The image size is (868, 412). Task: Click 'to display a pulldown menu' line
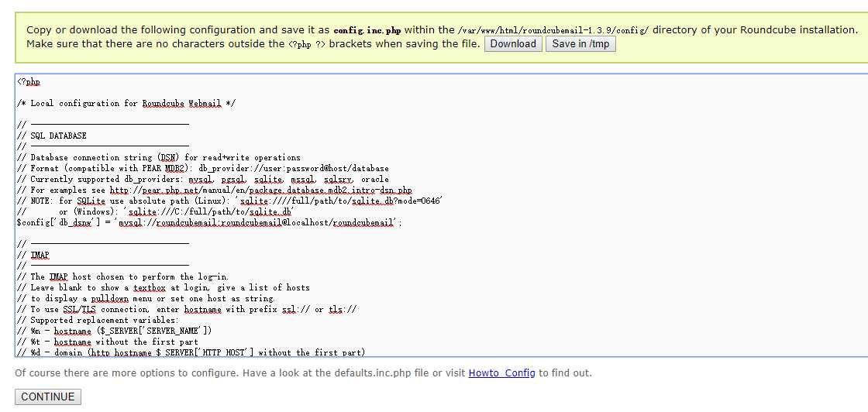click(146, 299)
